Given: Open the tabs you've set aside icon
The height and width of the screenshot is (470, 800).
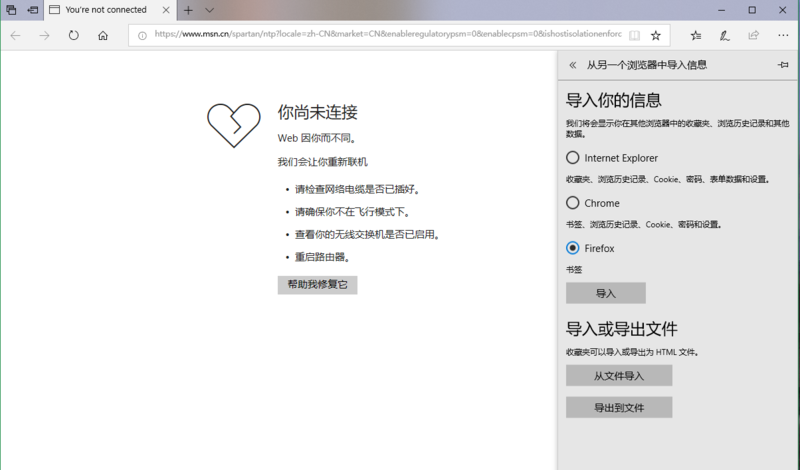Looking at the screenshot, I should coord(11,10).
